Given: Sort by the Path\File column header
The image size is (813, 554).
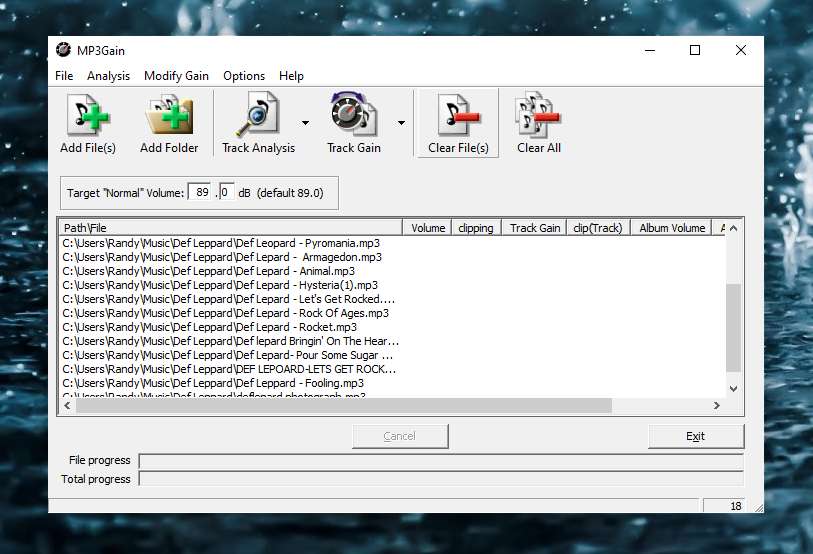Looking at the screenshot, I should [231, 228].
